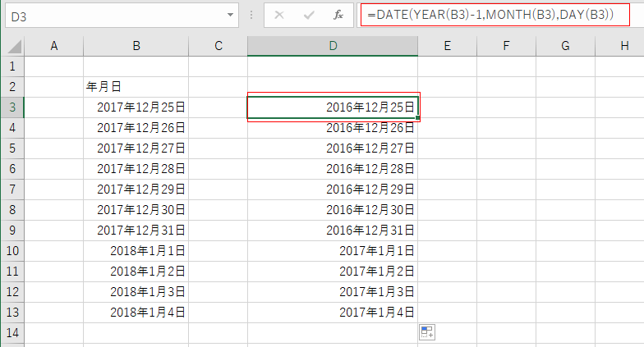Click cell with 2017年12月25日

136,107
